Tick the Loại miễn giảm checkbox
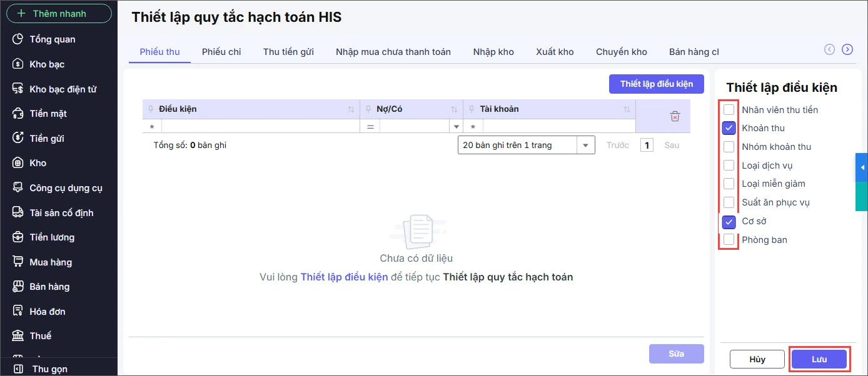Image resolution: width=868 pixels, height=376 pixels. click(x=729, y=184)
